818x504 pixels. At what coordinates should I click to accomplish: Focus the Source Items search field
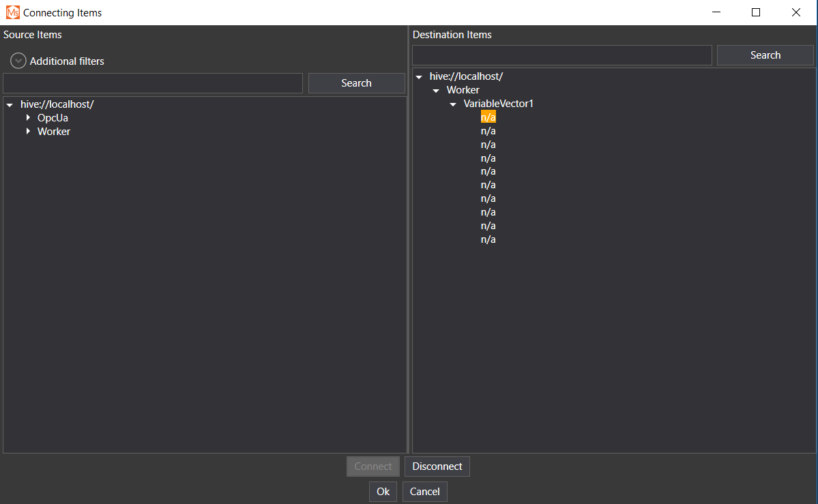tap(153, 83)
